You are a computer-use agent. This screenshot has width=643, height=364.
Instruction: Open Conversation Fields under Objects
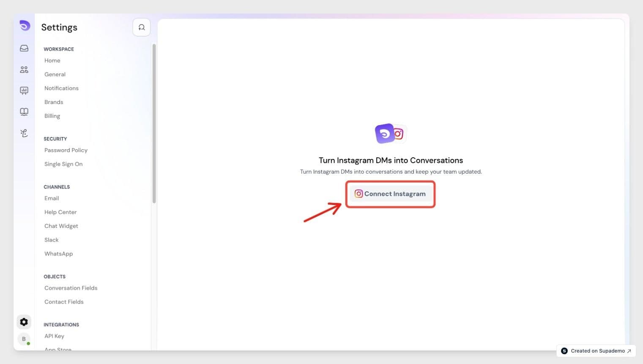[71, 288]
